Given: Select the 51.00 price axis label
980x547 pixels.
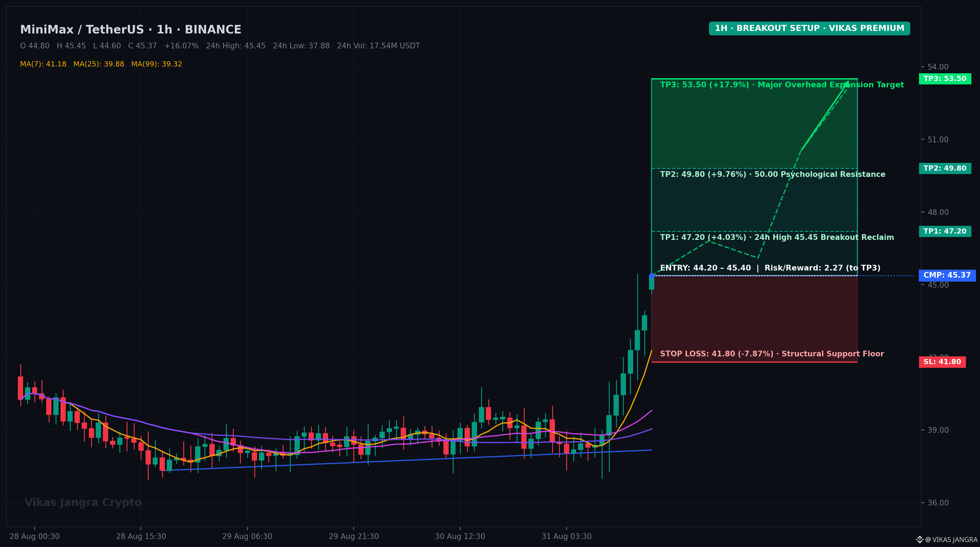Looking at the screenshot, I should [x=938, y=139].
